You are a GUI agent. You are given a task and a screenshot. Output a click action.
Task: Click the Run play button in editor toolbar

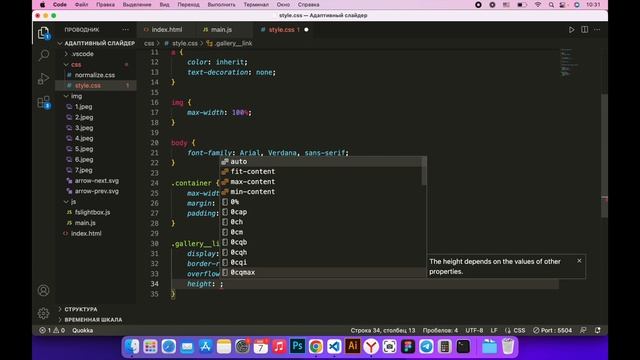(x=571, y=30)
